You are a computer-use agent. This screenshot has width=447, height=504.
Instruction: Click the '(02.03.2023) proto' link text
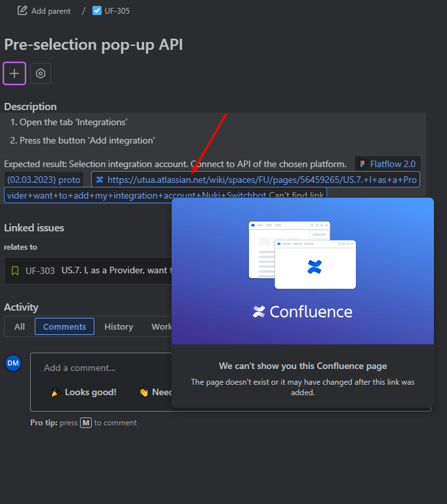[x=44, y=180]
